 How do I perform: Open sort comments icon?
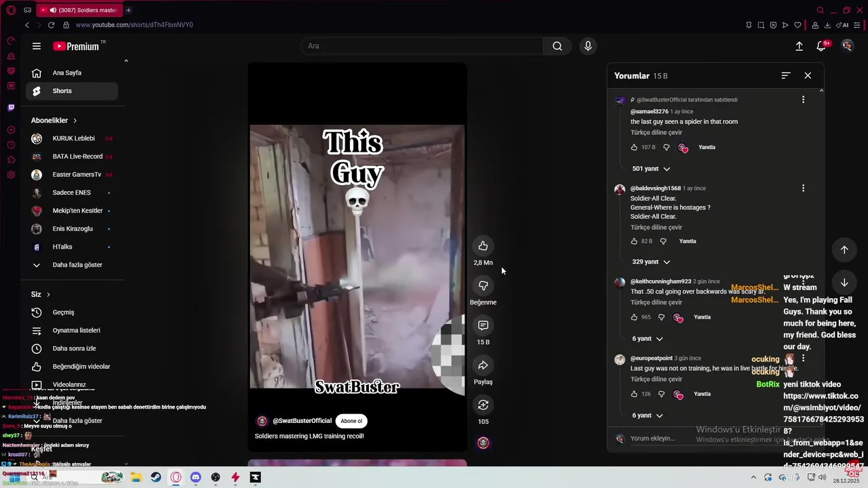(x=786, y=76)
